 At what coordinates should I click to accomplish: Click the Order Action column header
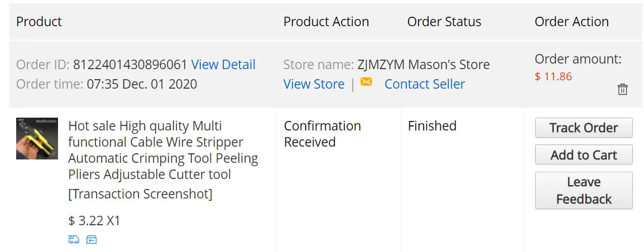(571, 22)
